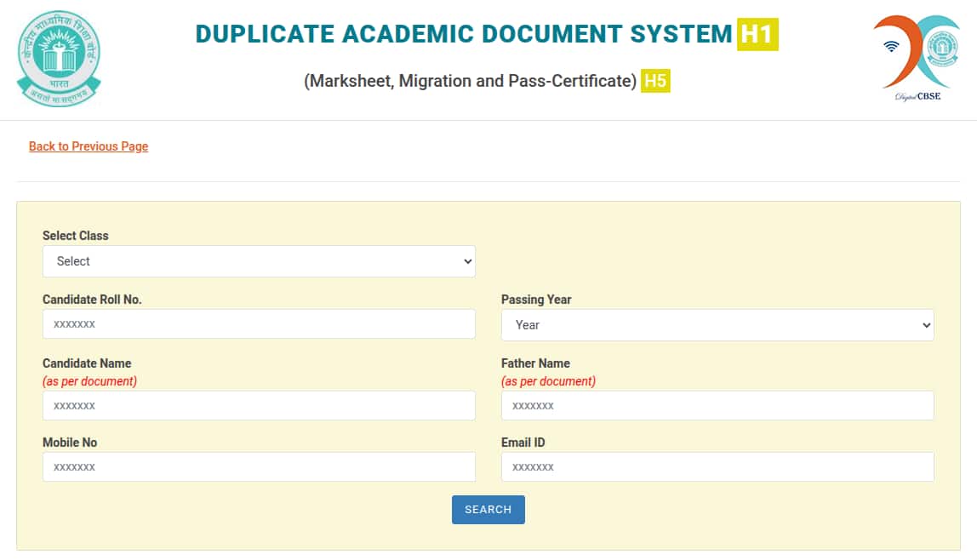Screen dimensions: 977x560
Task: Click the Duplicate Academic Document System heading
Action: click(464, 34)
